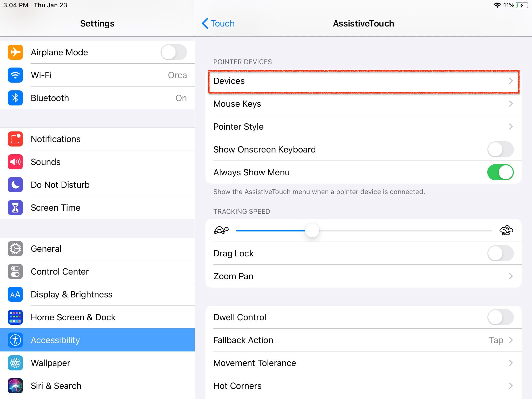
Task: Turn off Always Show Menu
Action: [x=500, y=172]
